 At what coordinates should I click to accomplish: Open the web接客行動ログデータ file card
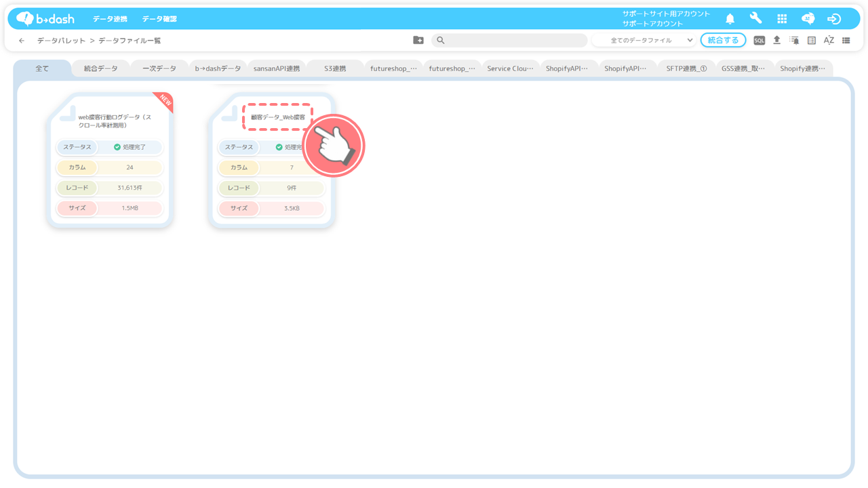tap(110, 160)
